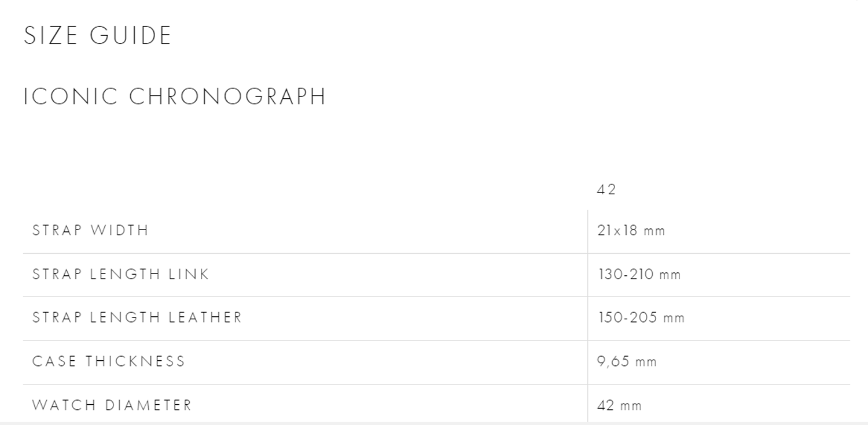Screen dimensions: 868x425
Task: Click the CASE THICKNESS row label
Action: 109,361
